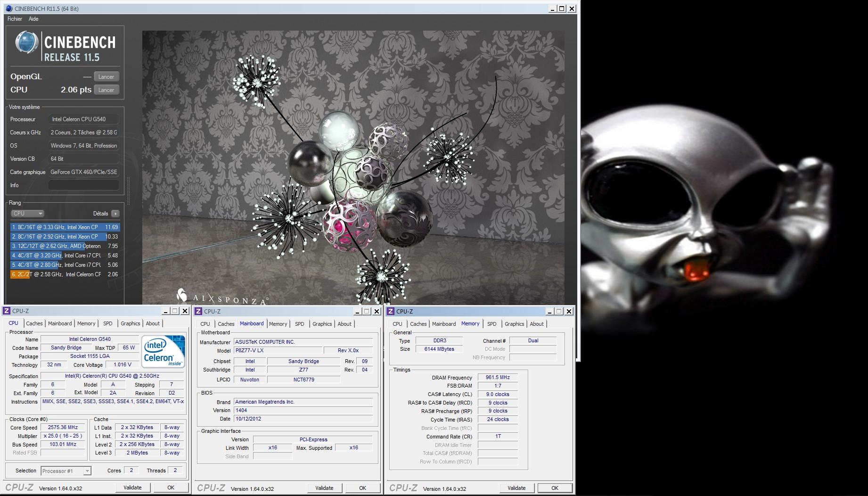Click OK in Memory CPU-Z window
Viewport: 868px width, 496px height.
tap(555, 488)
